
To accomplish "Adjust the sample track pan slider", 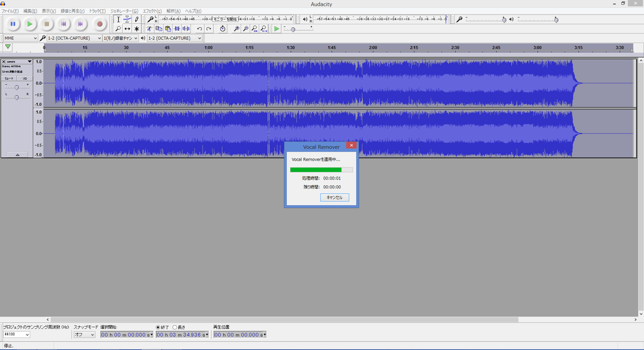I will click(x=16, y=97).
